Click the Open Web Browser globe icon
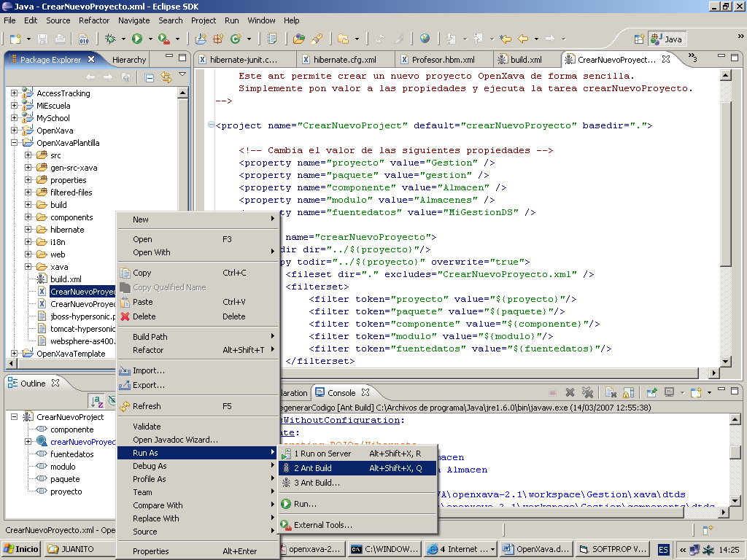The image size is (747, 560). [425, 39]
